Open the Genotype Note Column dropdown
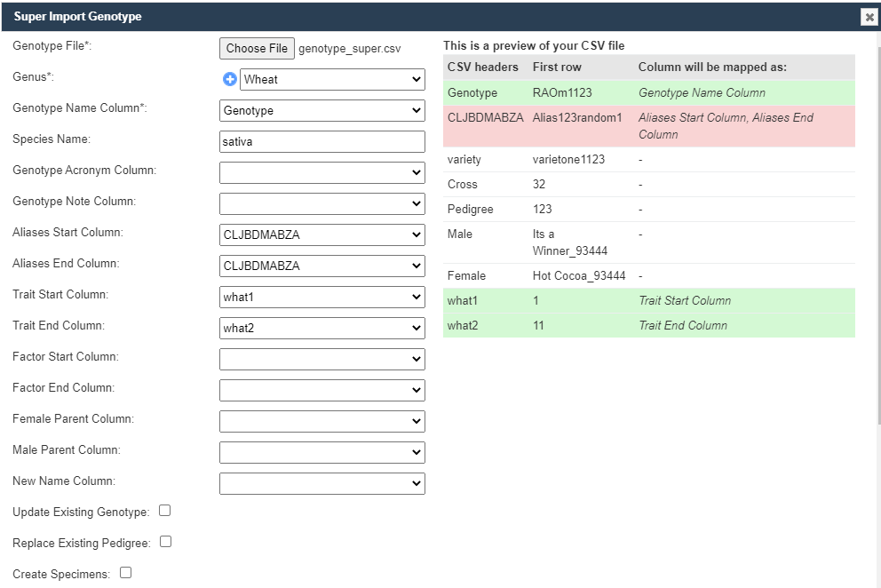Image resolution: width=881 pixels, height=588 pixels. coord(321,203)
